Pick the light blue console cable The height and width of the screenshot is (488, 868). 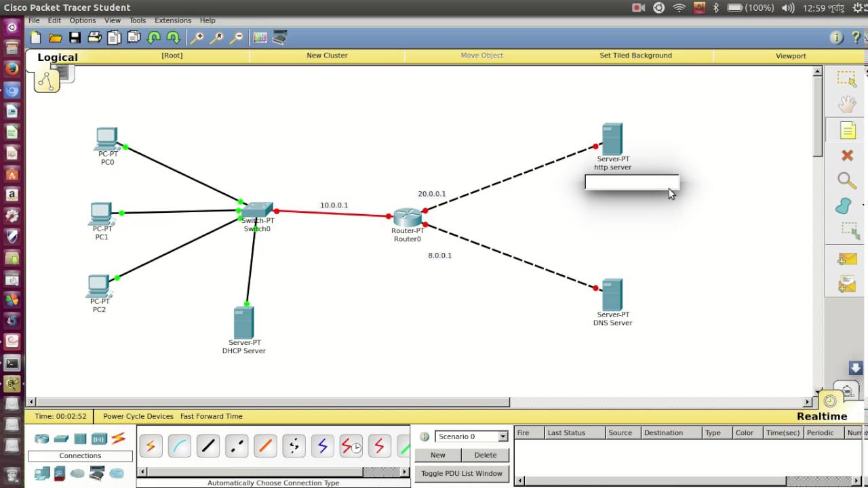[180, 446]
